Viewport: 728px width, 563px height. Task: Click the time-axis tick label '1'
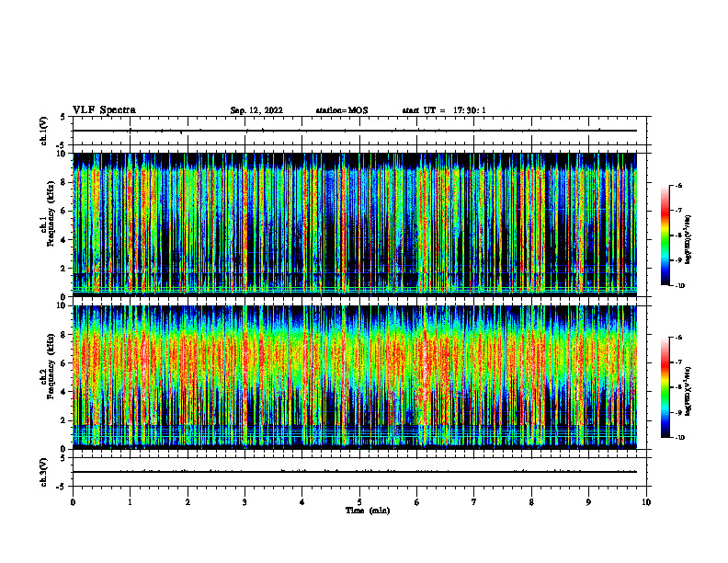tap(130, 502)
